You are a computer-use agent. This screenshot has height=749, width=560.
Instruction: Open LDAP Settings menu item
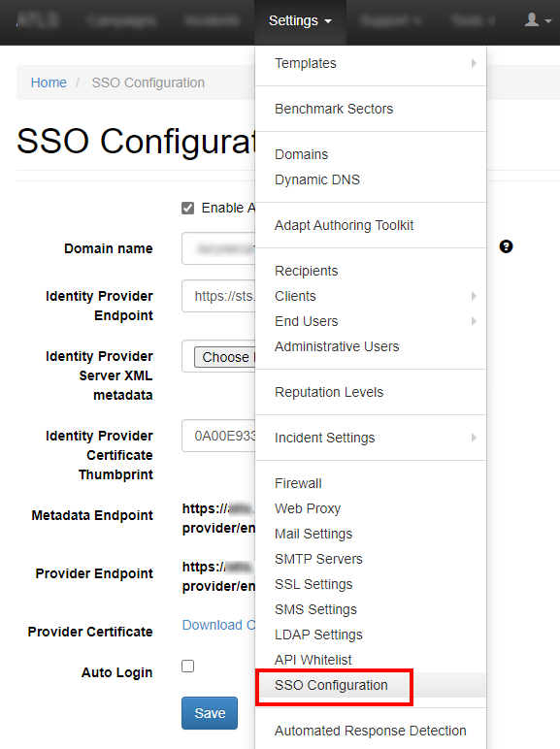click(318, 635)
